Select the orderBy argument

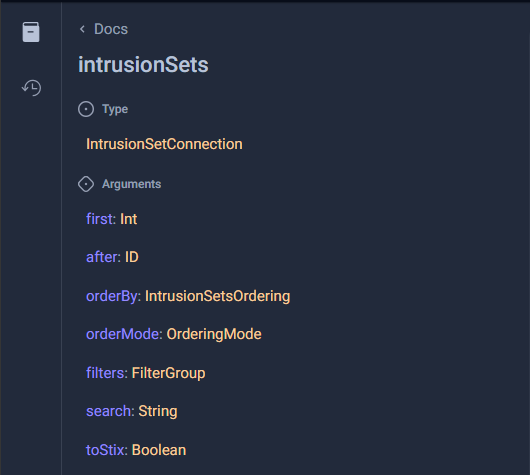point(113,296)
